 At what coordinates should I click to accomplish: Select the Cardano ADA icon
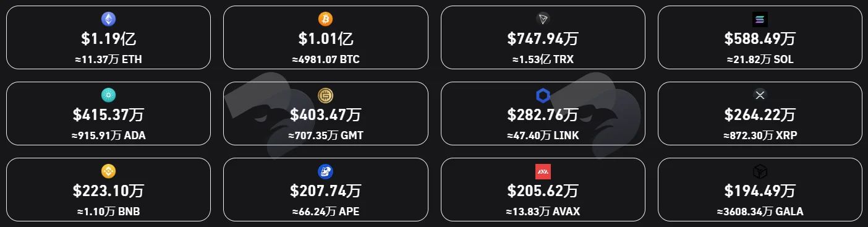pos(108,95)
